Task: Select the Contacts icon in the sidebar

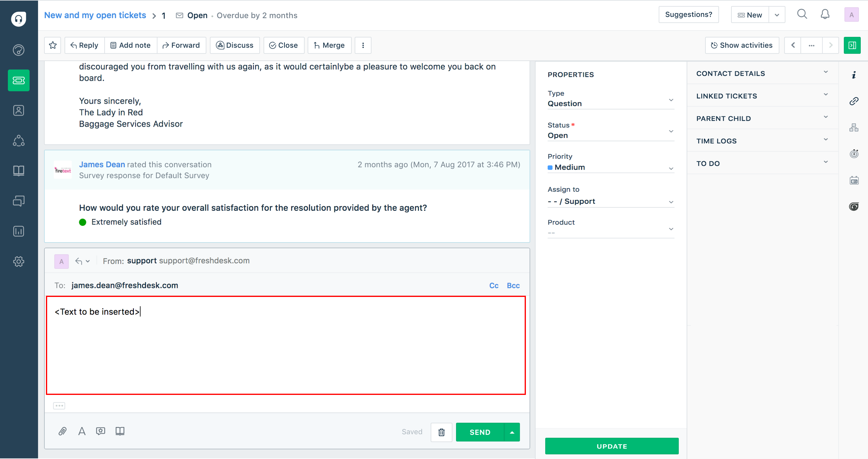Action: pos(18,110)
